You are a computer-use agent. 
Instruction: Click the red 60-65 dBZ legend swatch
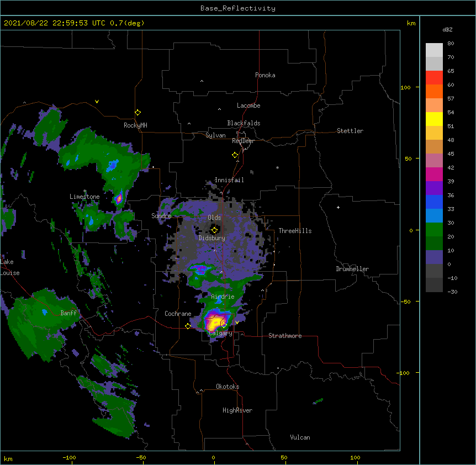tap(434, 78)
